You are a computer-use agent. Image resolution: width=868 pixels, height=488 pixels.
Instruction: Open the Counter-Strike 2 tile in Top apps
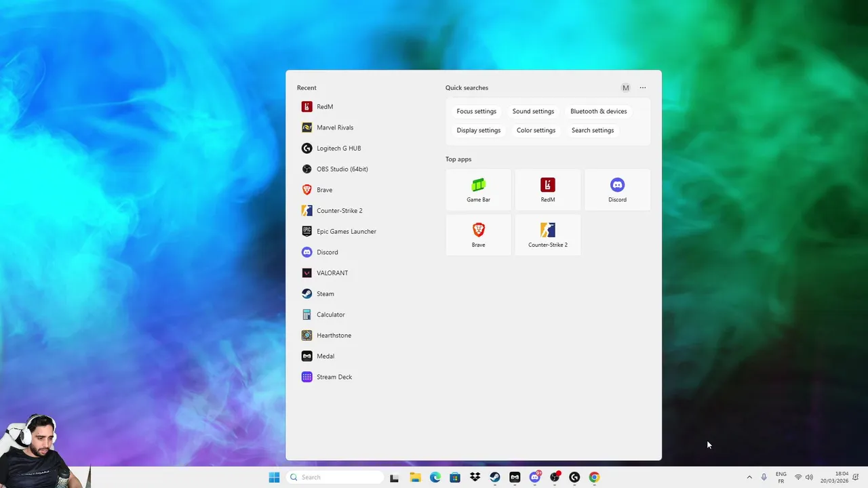548,235
